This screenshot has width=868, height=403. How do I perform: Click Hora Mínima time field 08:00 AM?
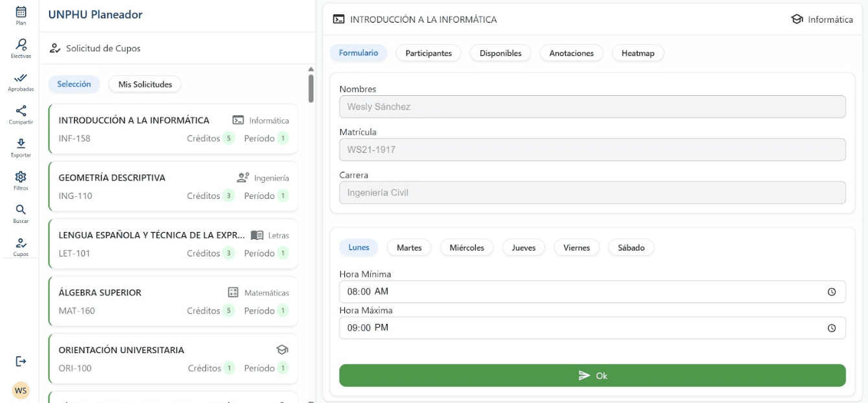592,292
